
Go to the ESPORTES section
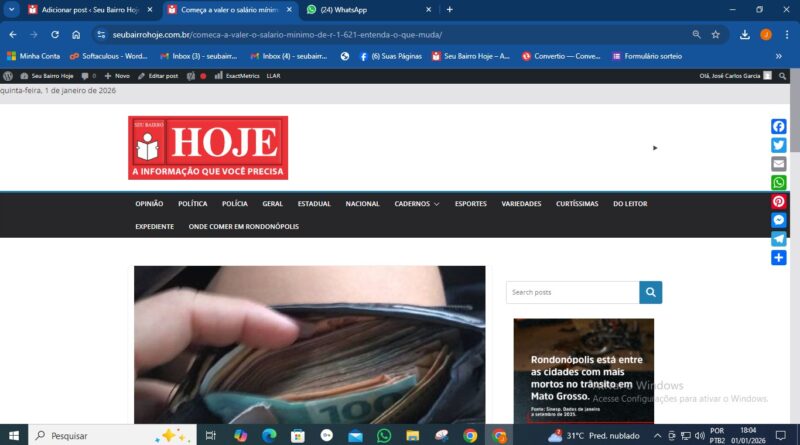(470, 204)
